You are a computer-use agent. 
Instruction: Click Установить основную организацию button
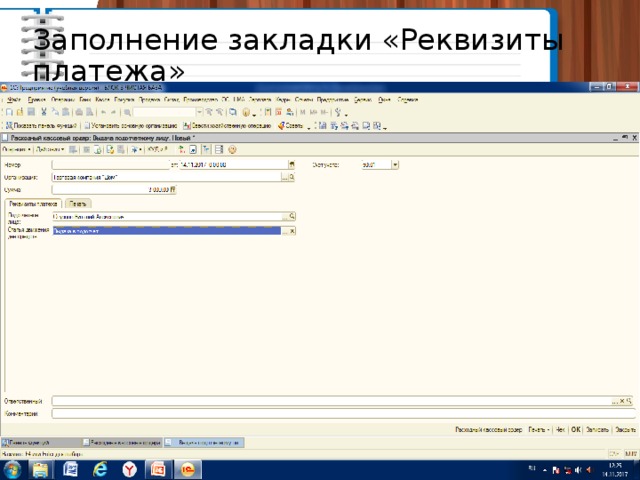(131, 126)
